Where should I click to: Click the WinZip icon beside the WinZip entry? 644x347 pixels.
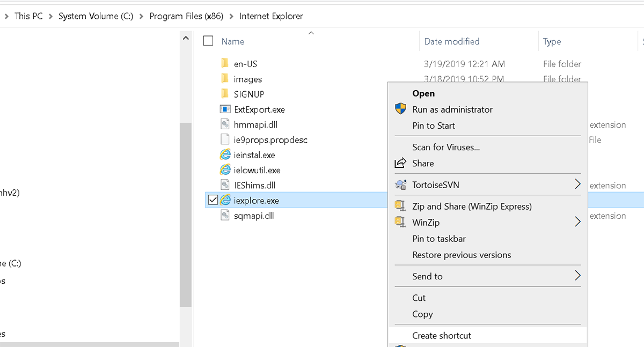coord(400,222)
